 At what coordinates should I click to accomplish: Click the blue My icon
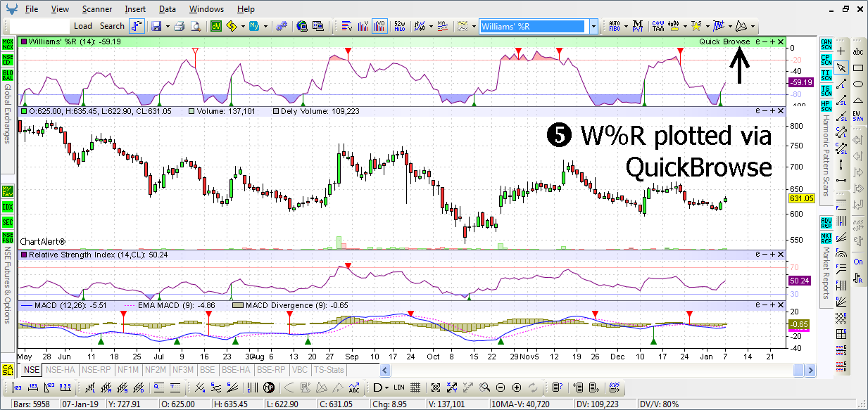coord(253,26)
